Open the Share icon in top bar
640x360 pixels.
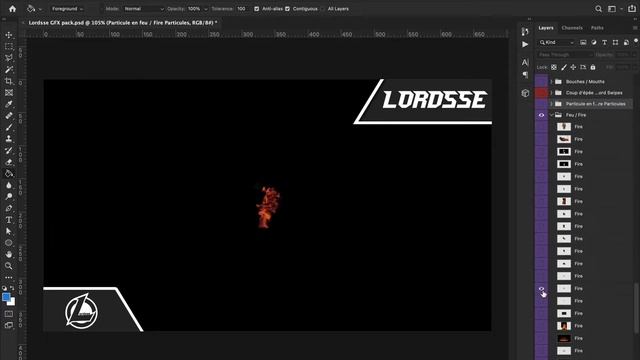coord(632,9)
